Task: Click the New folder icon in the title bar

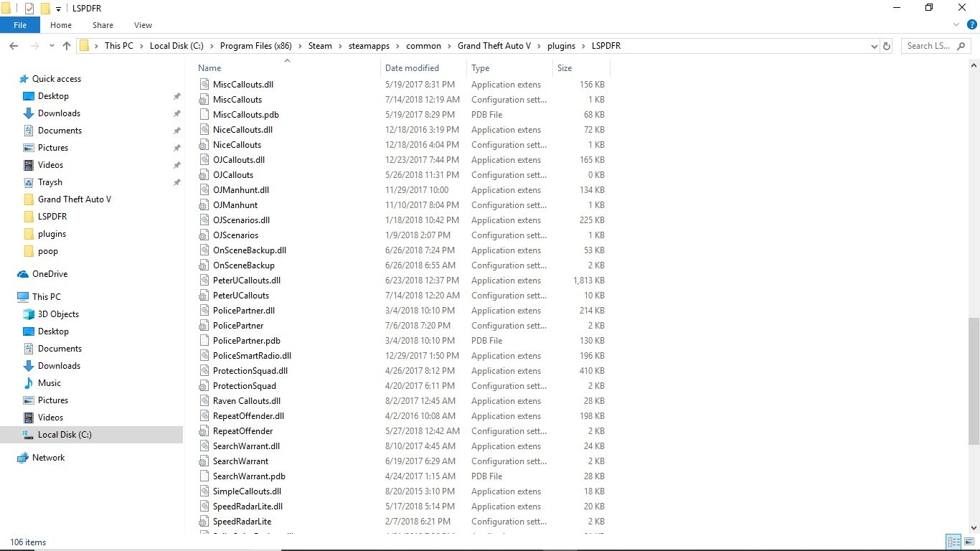Action: [x=44, y=8]
